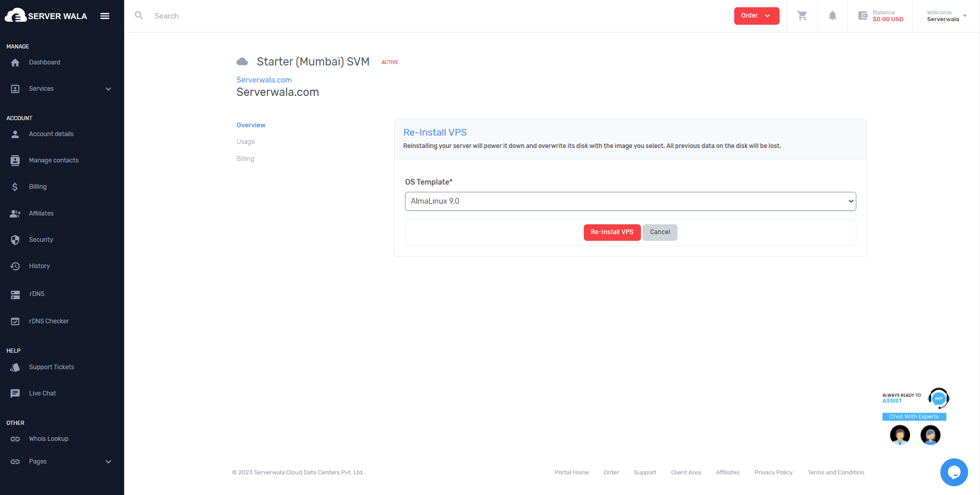Click the ACTIVE status label
The image size is (980, 495).
point(390,62)
